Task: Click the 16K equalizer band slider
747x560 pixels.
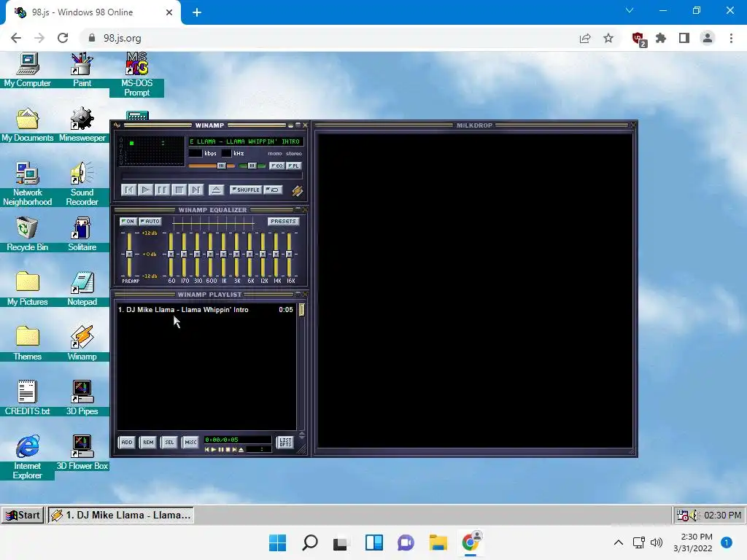Action: (289, 254)
